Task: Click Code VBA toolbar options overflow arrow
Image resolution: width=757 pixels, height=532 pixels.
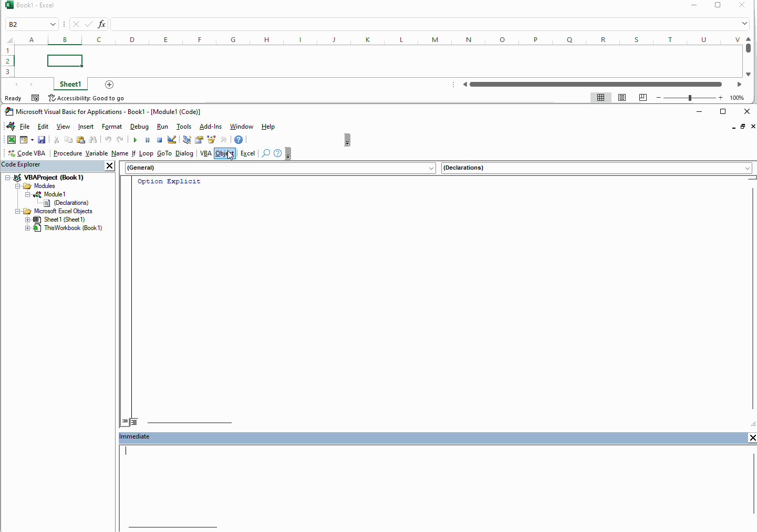Action: [288, 154]
